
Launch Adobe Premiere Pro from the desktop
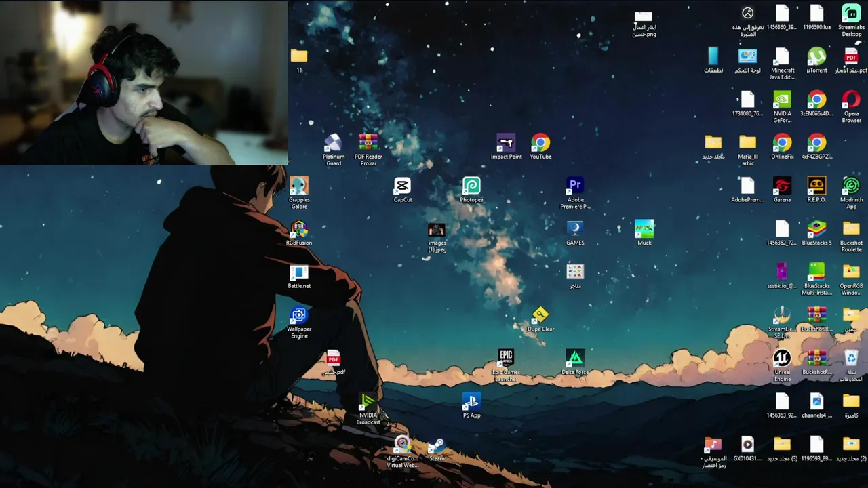575,193
